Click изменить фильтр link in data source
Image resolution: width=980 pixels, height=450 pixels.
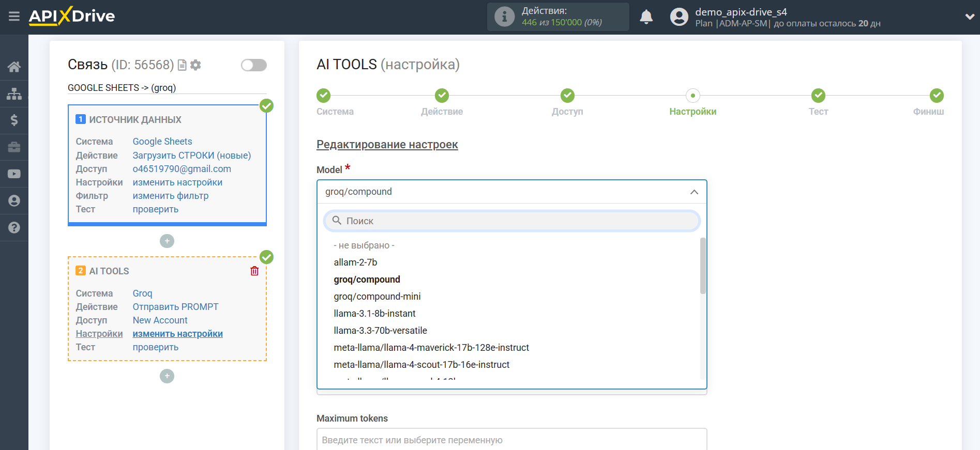[x=170, y=196]
